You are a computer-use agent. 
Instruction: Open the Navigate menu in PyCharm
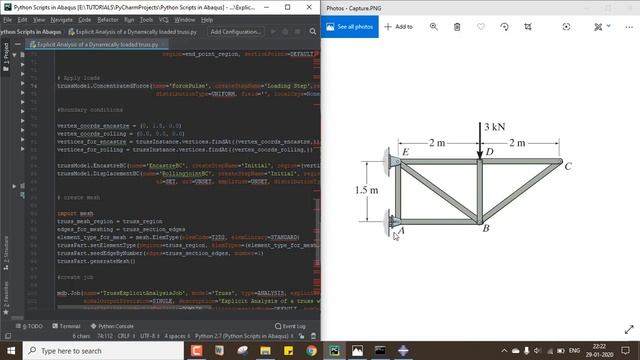coord(62,20)
